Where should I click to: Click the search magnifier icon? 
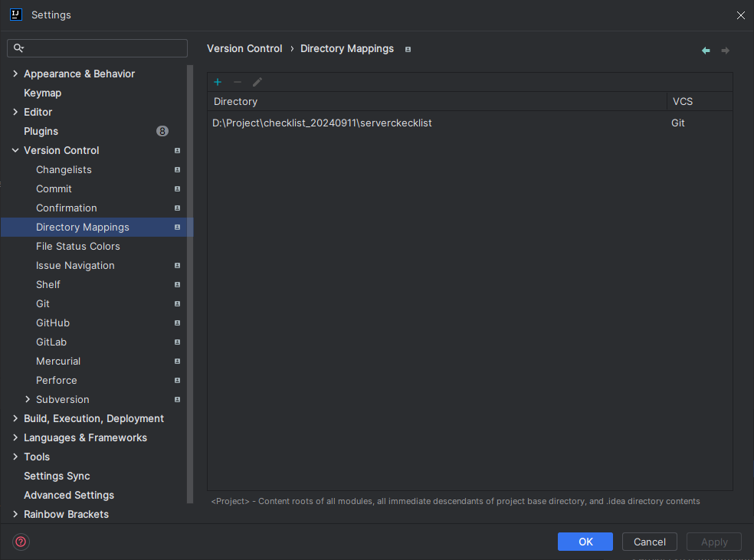pos(18,48)
